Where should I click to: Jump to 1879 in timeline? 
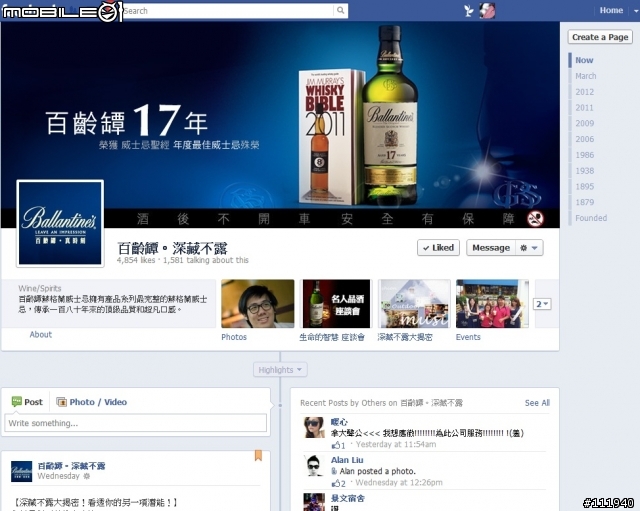(584, 202)
